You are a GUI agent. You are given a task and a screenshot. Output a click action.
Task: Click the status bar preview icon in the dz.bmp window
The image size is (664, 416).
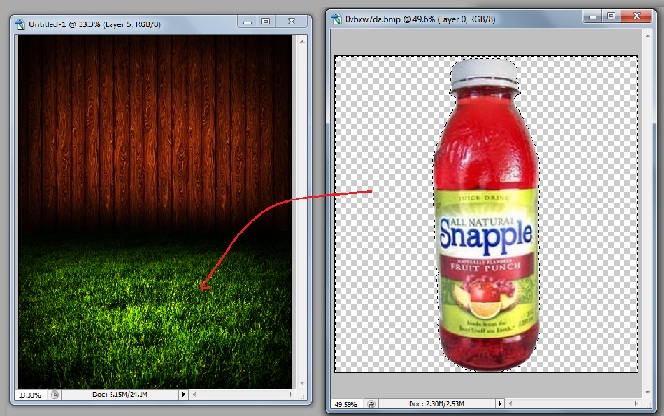(x=371, y=404)
